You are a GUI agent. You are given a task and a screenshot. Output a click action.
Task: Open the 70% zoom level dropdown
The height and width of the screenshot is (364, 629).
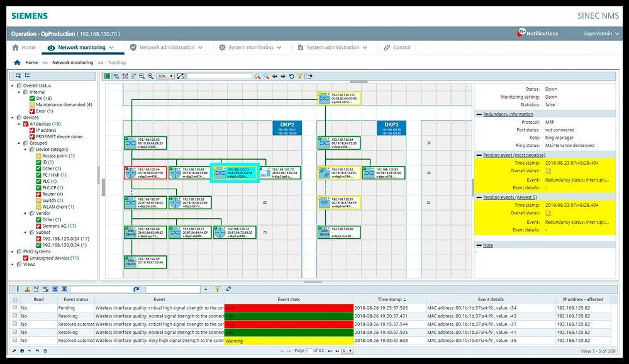(x=165, y=76)
